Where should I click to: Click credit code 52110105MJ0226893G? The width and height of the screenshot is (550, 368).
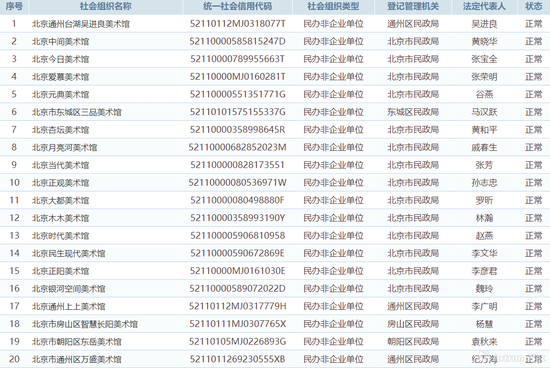[237, 341]
